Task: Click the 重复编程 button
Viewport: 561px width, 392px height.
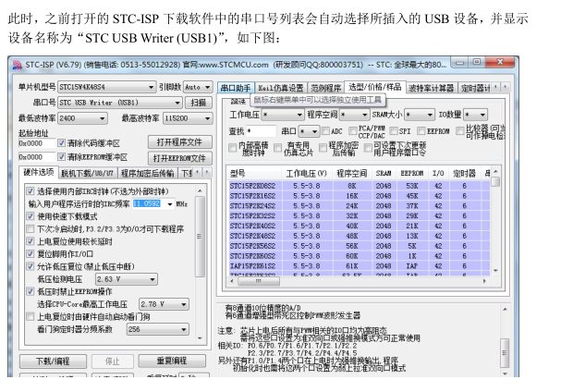Action: pos(172,361)
